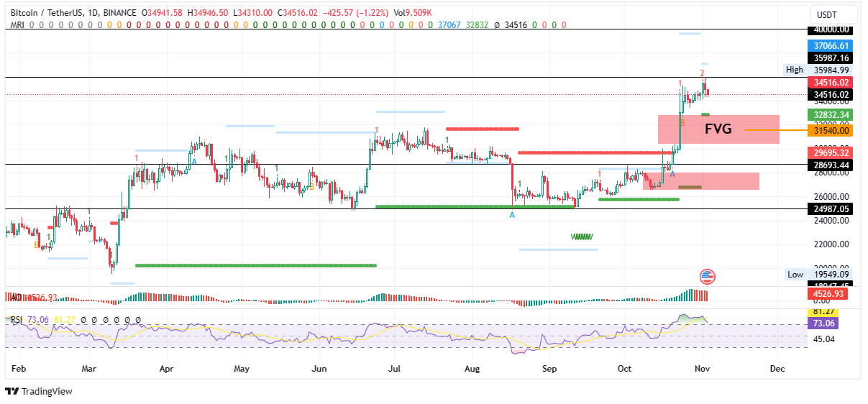Image resolution: width=868 pixels, height=404 pixels.
Task: Click the Low 19549.09 label
Action: pos(818,275)
